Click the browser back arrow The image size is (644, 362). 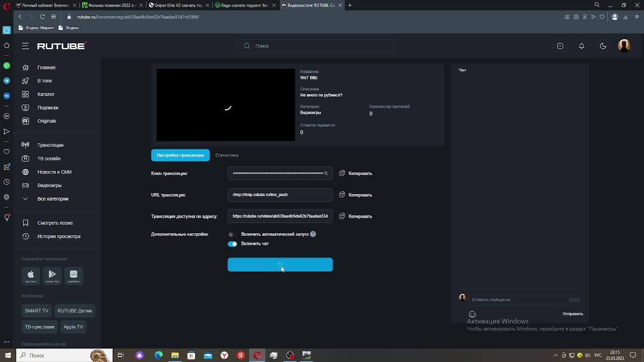coord(20,17)
